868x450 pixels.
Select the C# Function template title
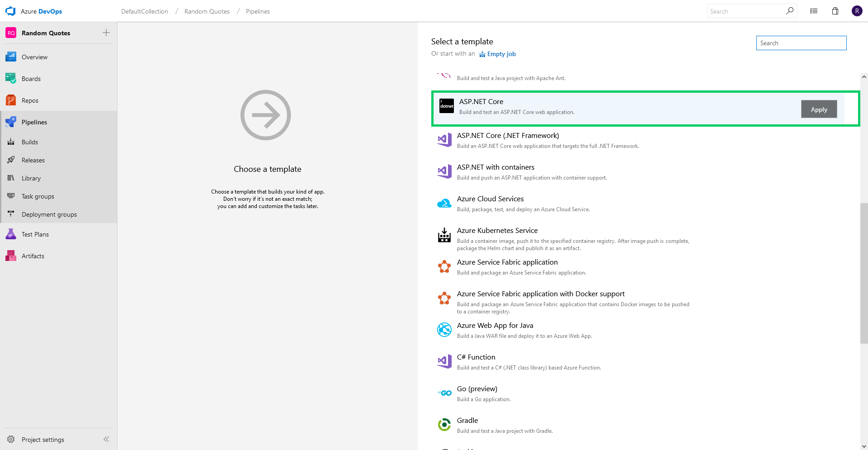click(x=476, y=357)
